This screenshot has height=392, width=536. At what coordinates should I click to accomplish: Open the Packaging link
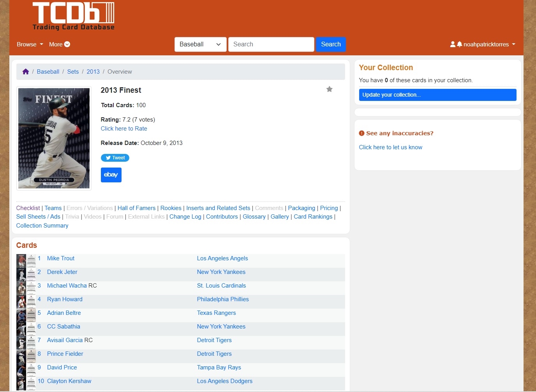[301, 208]
